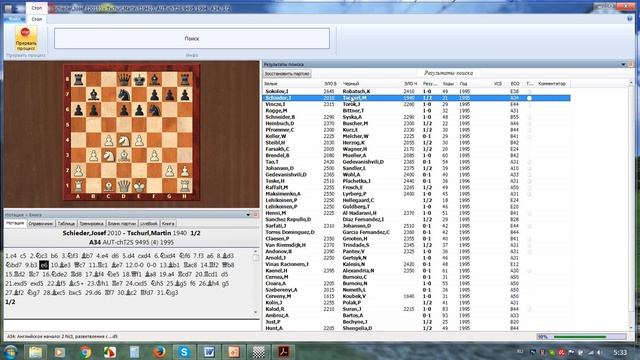Open the Windows Start button
Screen dimensions: 640x360
[11, 352]
